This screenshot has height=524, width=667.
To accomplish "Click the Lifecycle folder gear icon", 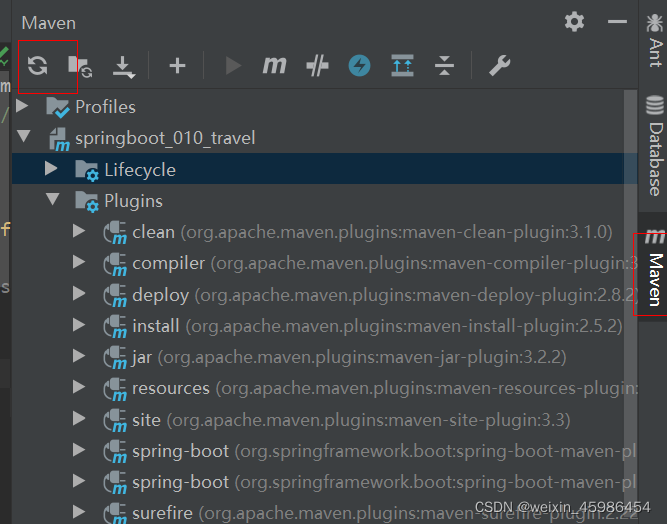I will click(87, 171).
